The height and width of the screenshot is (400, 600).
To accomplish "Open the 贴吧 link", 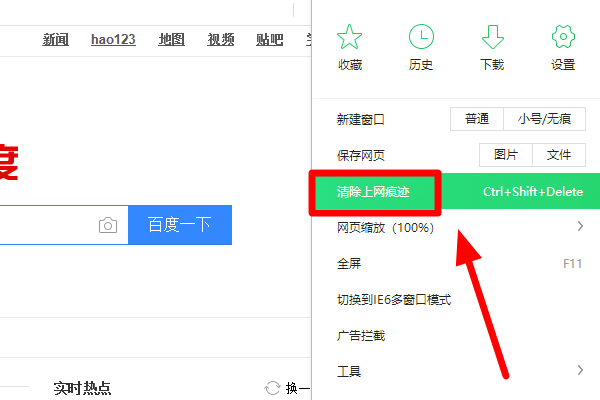I will (x=270, y=39).
